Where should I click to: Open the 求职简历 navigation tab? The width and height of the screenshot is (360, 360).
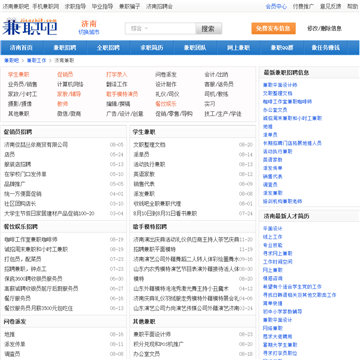(x=152, y=48)
